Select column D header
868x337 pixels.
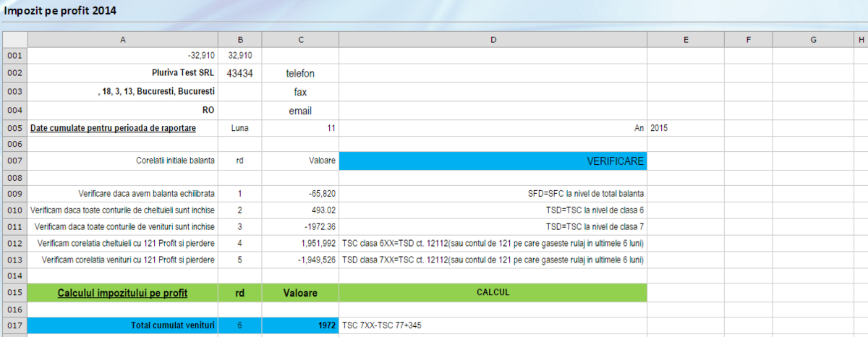tap(493, 39)
